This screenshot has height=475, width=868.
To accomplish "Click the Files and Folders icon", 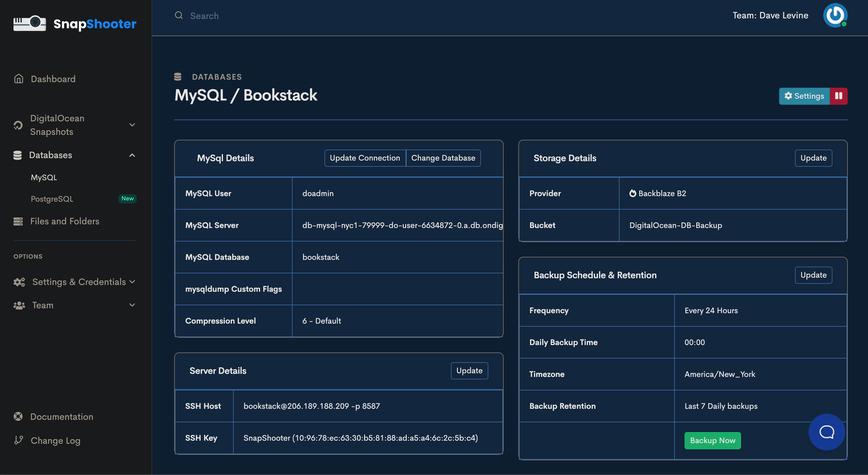I will coord(18,221).
